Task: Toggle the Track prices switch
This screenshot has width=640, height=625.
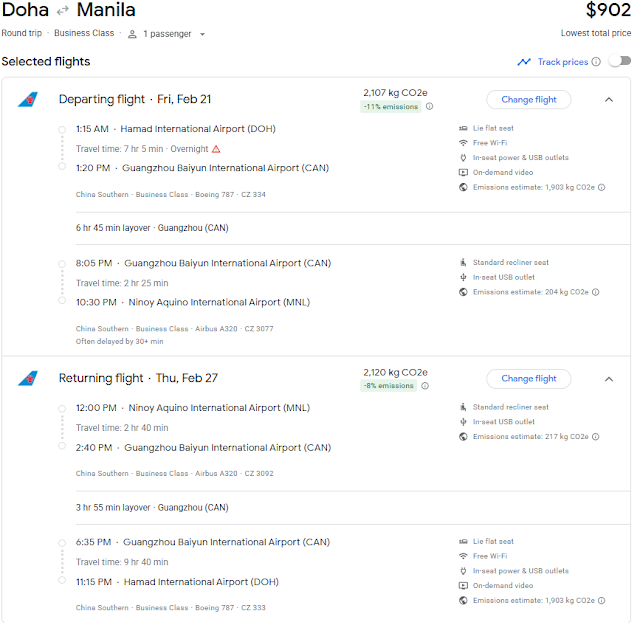Action: coord(619,62)
